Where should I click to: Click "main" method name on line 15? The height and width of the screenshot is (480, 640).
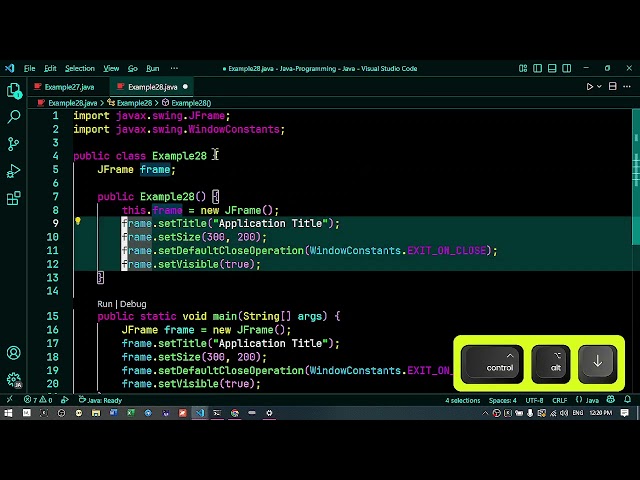[x=224, y=316]
